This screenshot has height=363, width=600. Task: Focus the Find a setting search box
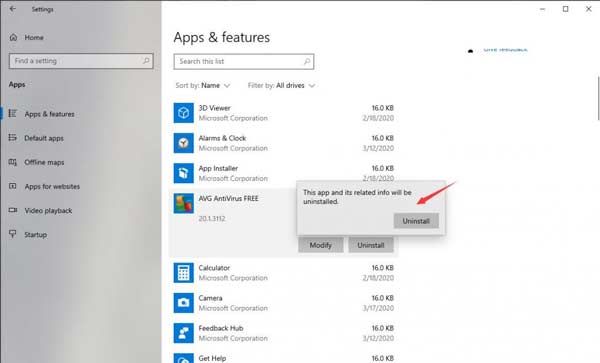pyautogui.click(x=81, y=61)
